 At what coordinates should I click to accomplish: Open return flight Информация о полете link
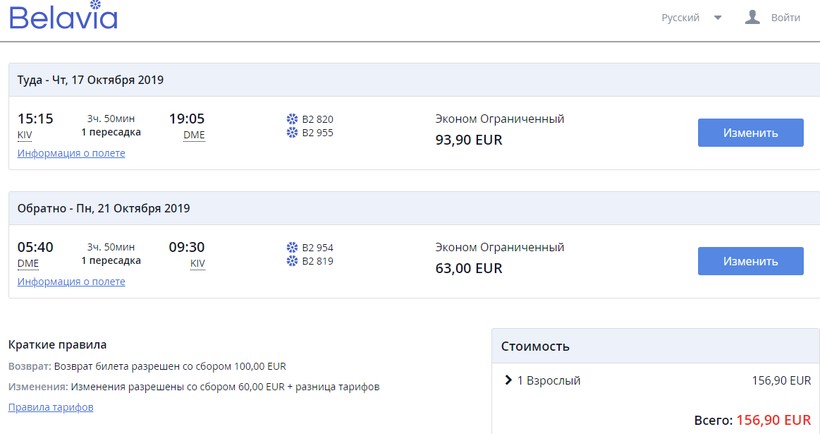[71, 282]
